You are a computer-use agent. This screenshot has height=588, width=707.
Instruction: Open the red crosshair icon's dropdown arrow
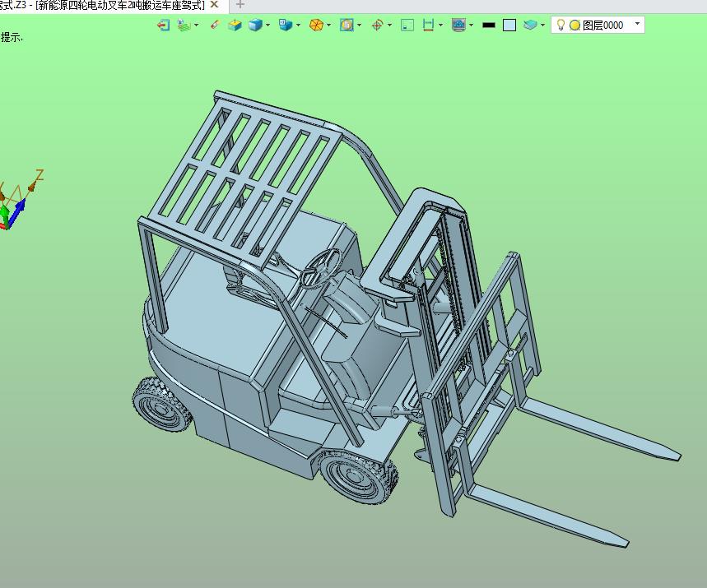[389, 25]
